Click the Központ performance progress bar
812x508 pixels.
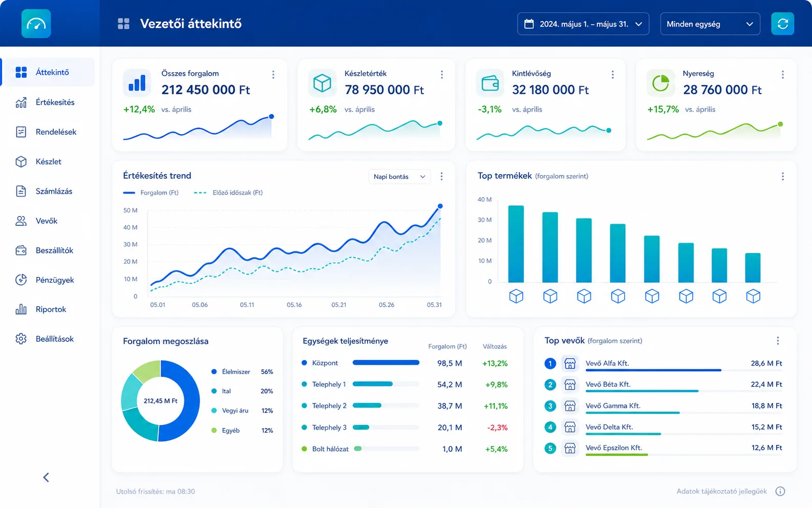pyautogui.click(x=386, y=363)
